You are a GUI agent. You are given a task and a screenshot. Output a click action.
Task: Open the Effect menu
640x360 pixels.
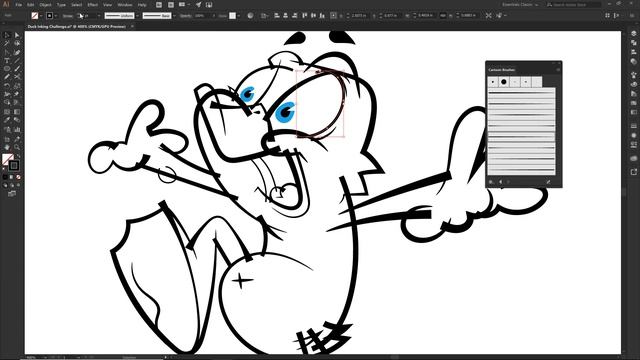coord(93,5)
